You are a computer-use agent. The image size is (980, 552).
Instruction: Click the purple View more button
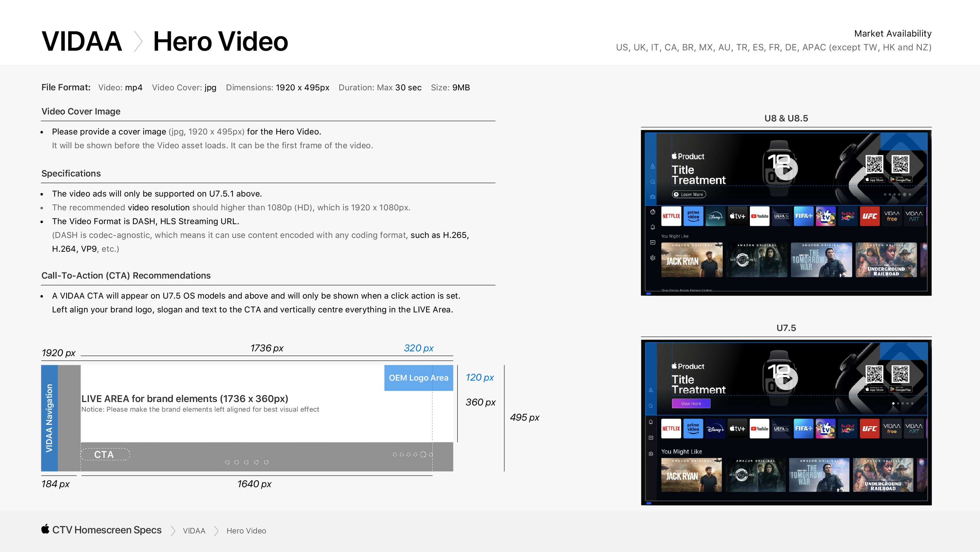coord(691,403)
